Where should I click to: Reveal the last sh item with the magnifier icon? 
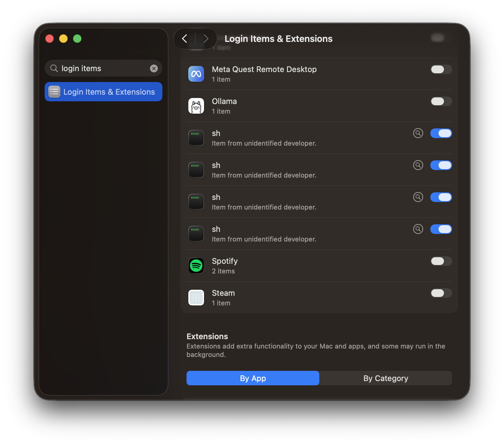[418, 229]
